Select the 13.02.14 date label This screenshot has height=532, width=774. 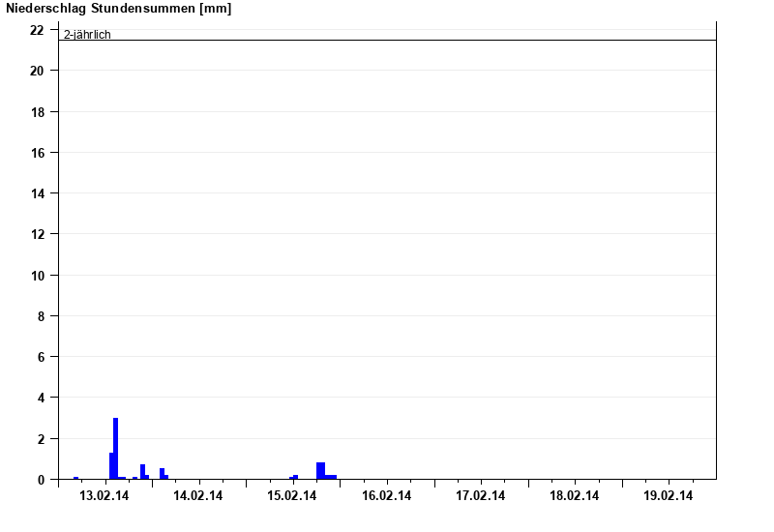[104, 496]
